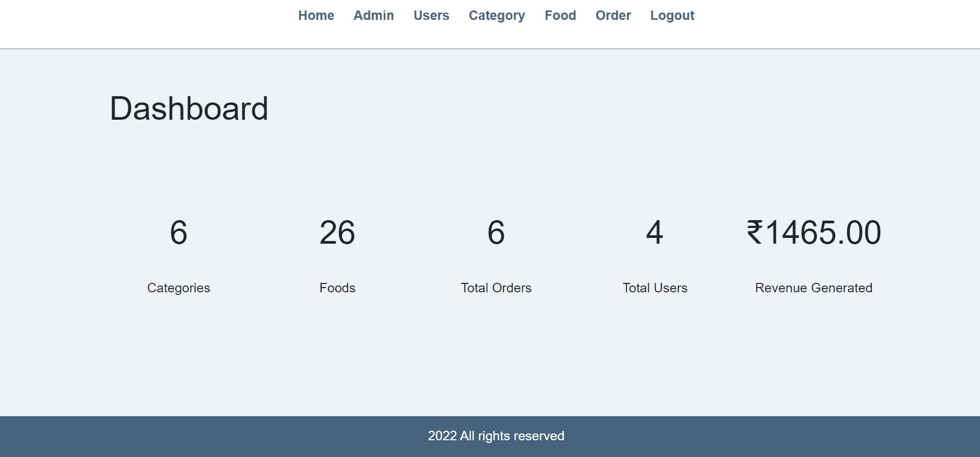Open the Users management page
The height and width of the screenshot is (457, 980).
(x=431, y=16)
